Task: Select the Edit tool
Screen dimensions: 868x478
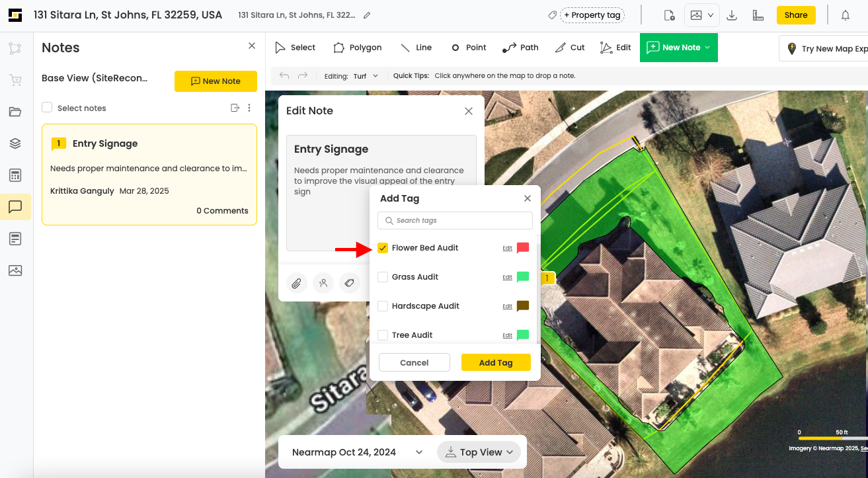Action: pyautogui.click(x=615, y=48)
